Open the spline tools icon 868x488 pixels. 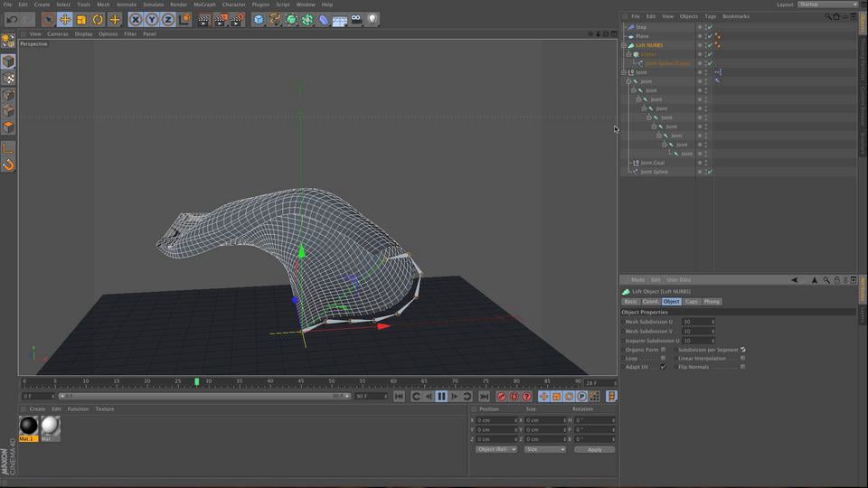point(275,20)
